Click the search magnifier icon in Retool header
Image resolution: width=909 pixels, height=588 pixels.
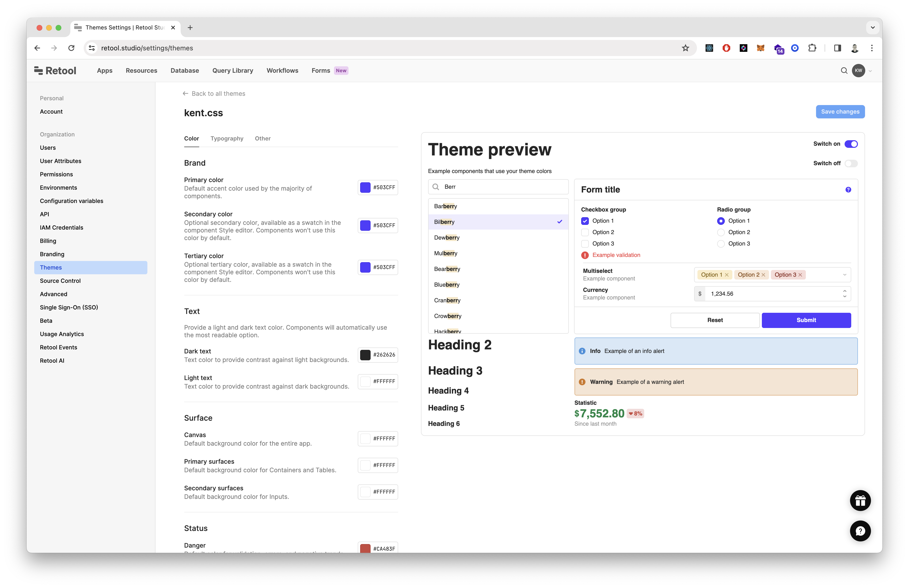(844, 71)
